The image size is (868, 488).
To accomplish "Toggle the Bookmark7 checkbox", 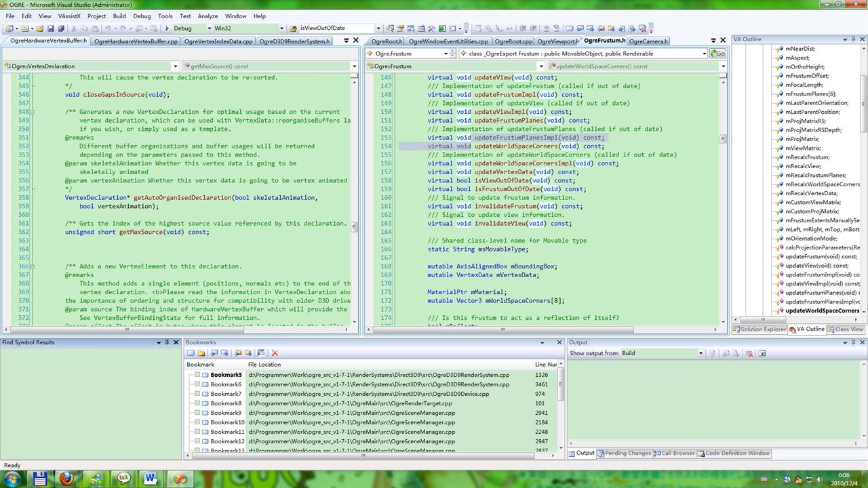I will 197,394.
